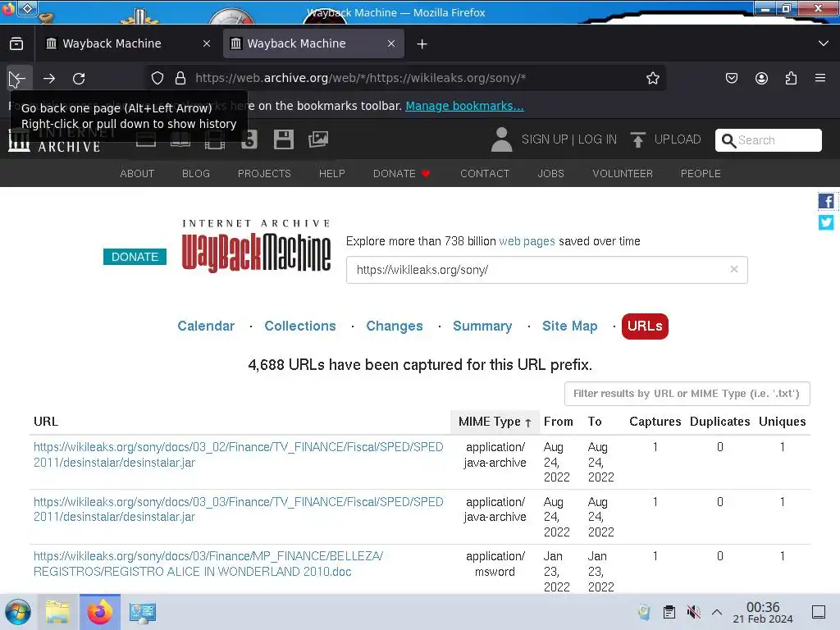Focus the Internet Archive Search box
The image size is (840, 630).
click(x=768, y=140)
